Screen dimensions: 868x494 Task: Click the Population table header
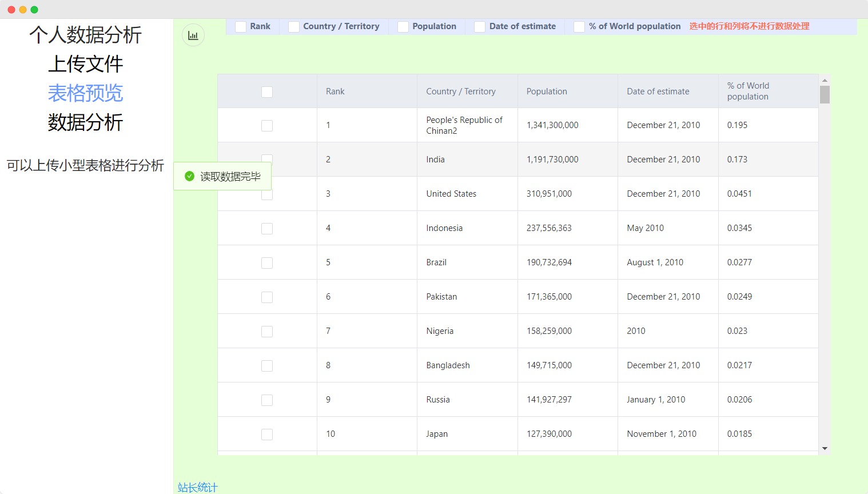click(x=568, y=91)
